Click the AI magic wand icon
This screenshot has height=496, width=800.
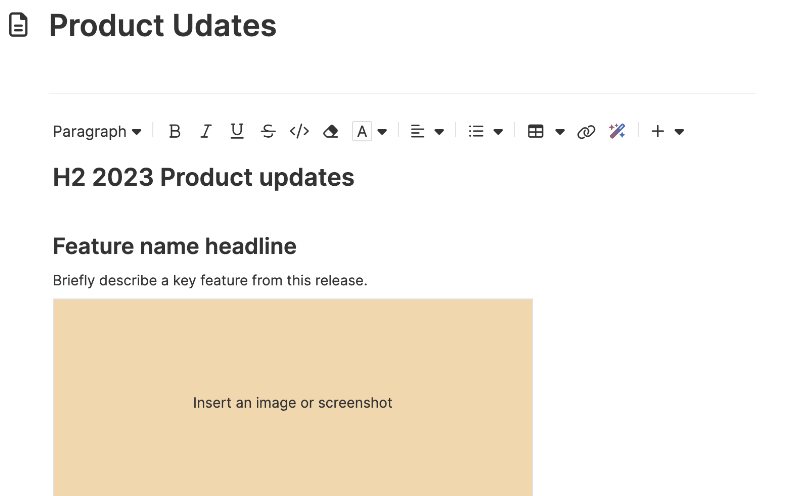point(617,131)
